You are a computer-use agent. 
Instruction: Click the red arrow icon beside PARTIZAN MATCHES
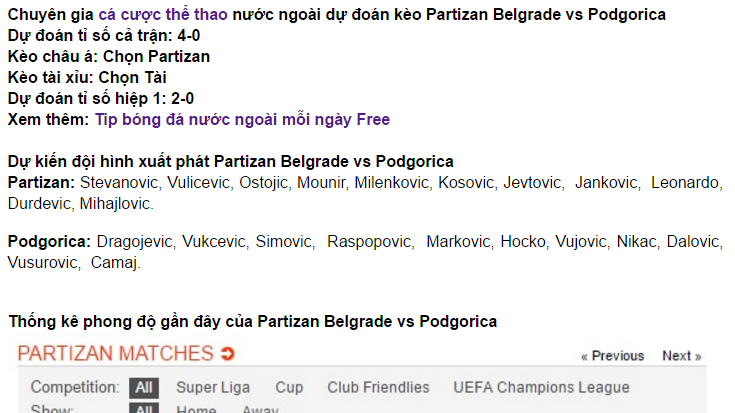coord(227,353)
